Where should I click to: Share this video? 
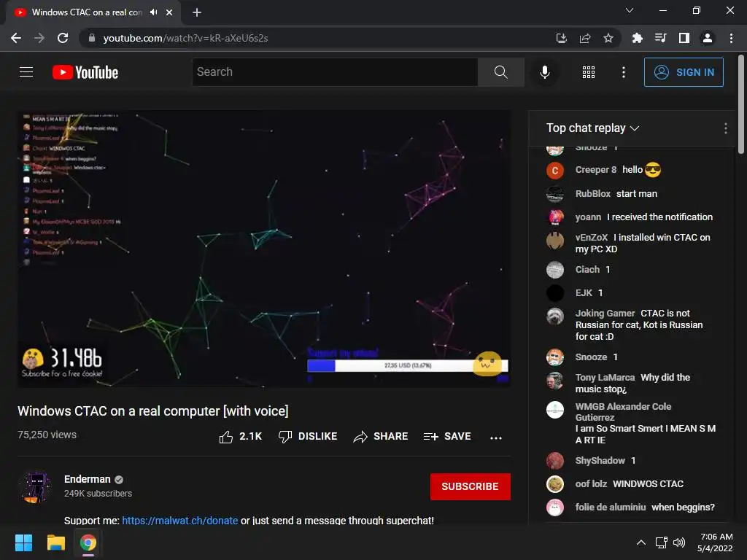[381, 437]
